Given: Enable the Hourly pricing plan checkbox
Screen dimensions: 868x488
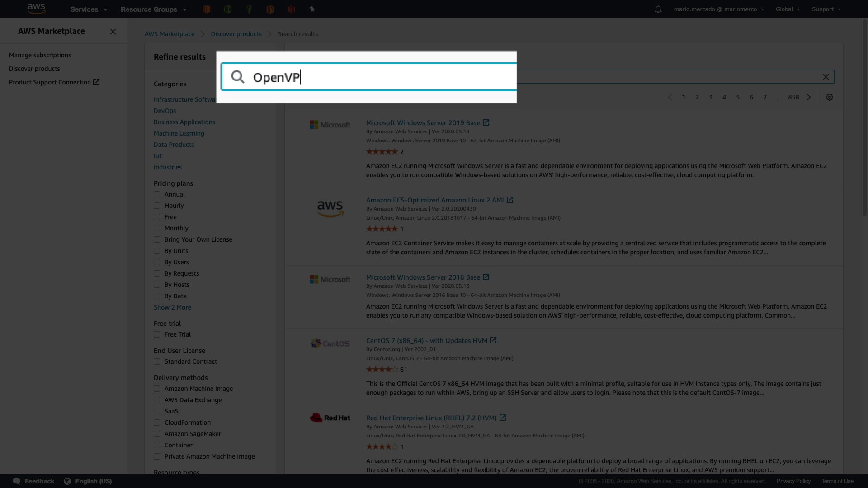Looking at the screenshot, I should coord(157,206).
